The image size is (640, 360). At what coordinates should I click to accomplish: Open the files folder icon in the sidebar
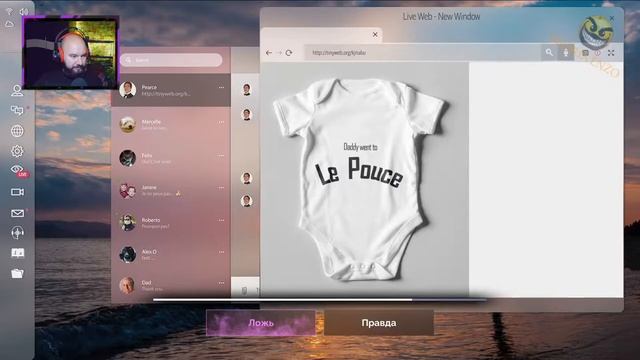[17, 273]
